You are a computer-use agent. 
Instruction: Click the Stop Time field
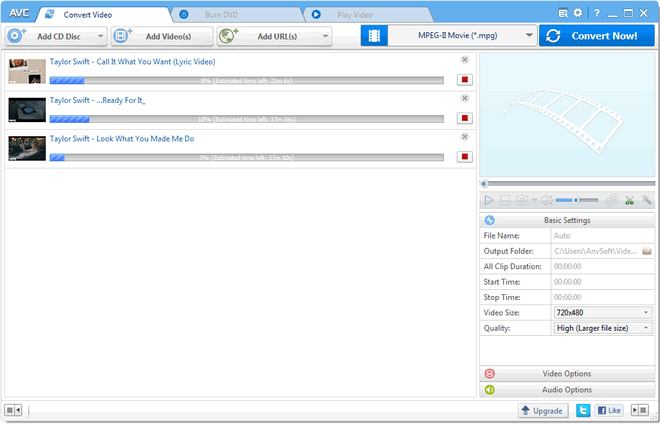pyautogui.click(x=603, y=297)
